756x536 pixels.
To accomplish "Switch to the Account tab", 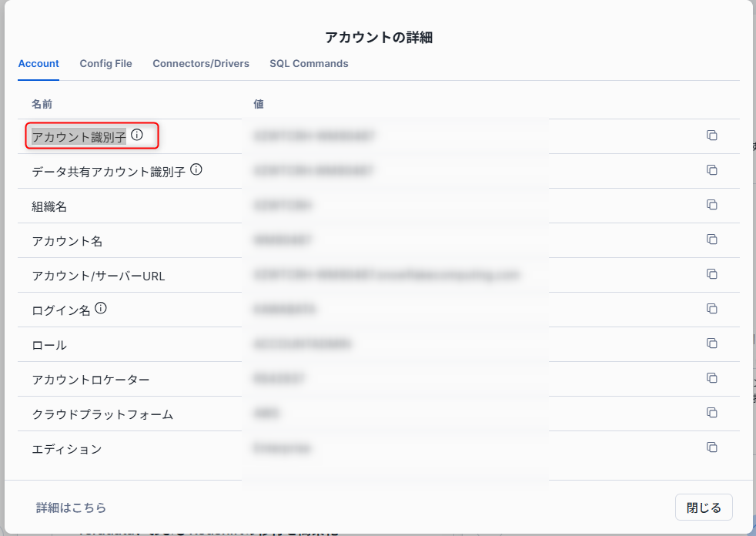I will click(38, 64).
